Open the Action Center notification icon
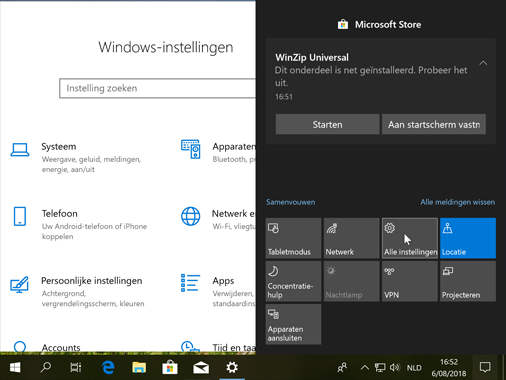This screenshot has width=506, height=380. point(485,368)
